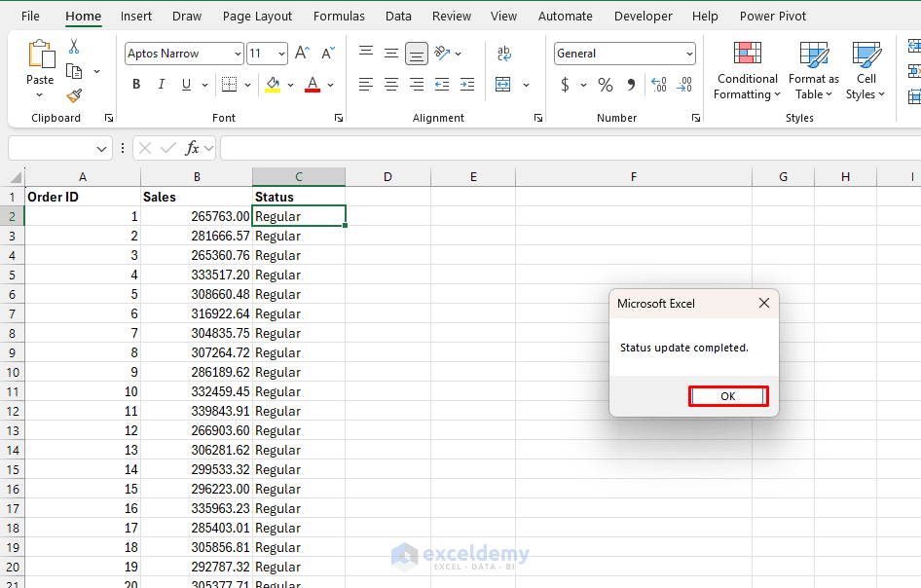Click the Merge & Center icon
921x588 pixels.
click(x=503, y=85)
